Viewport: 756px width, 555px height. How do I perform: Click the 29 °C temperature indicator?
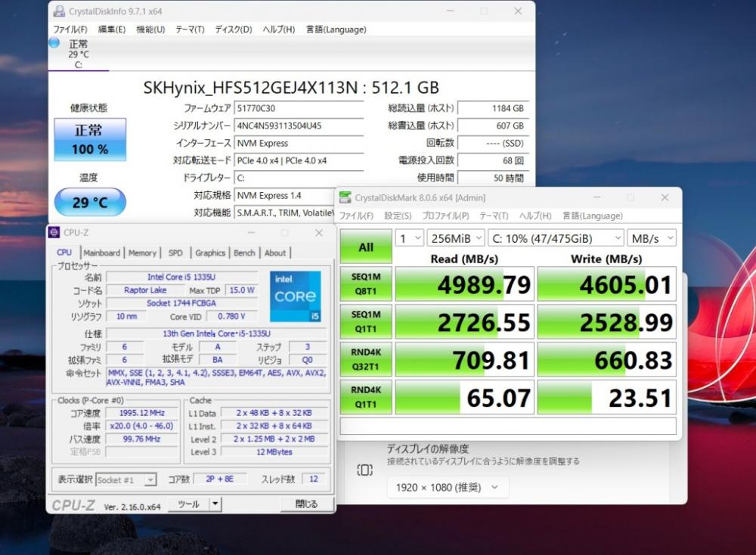tap(89, 203)
